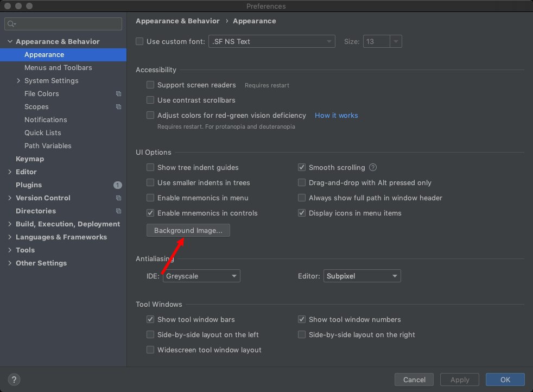Viewport: 533px width, 392px height.
Task: Toggle the Use custom font checkbox
Action: coord(139,41)
